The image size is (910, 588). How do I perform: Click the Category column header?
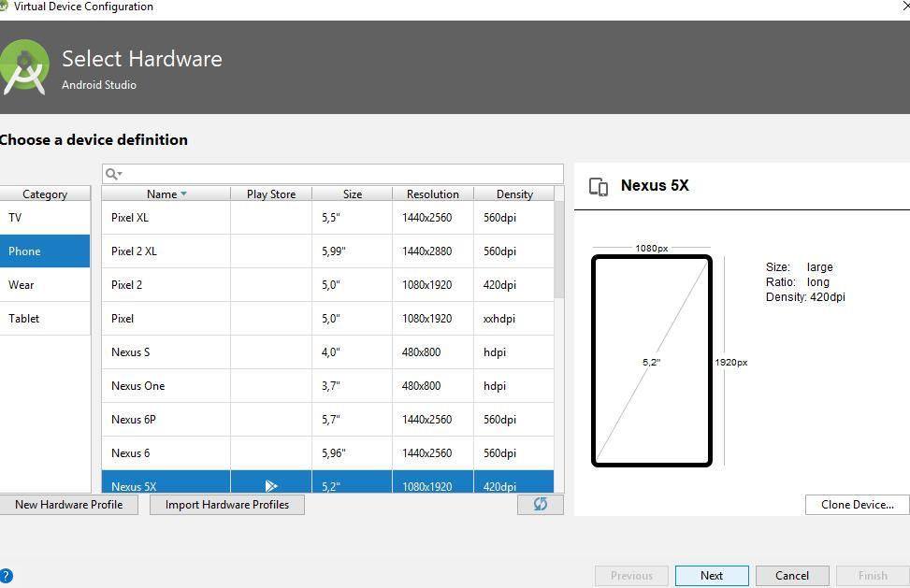[x=45, y=194]
